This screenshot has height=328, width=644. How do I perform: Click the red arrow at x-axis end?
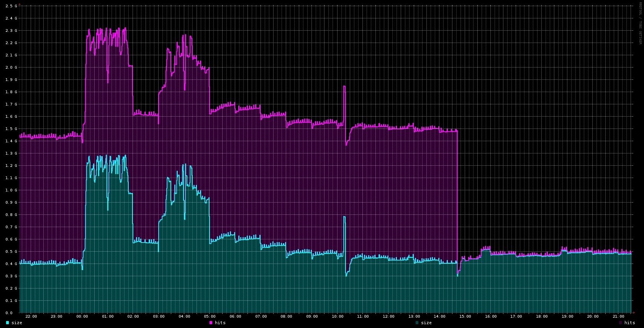[x=634, y=313]
